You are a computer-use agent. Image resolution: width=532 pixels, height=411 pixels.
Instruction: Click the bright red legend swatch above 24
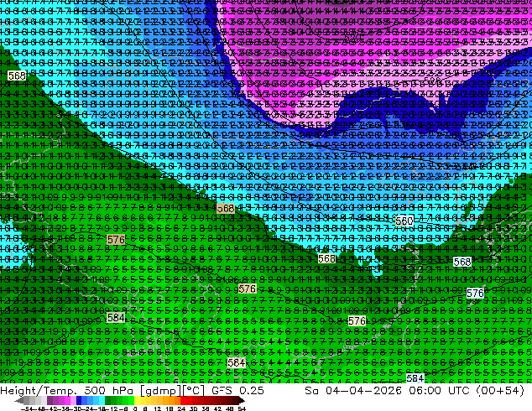(183, 400)
